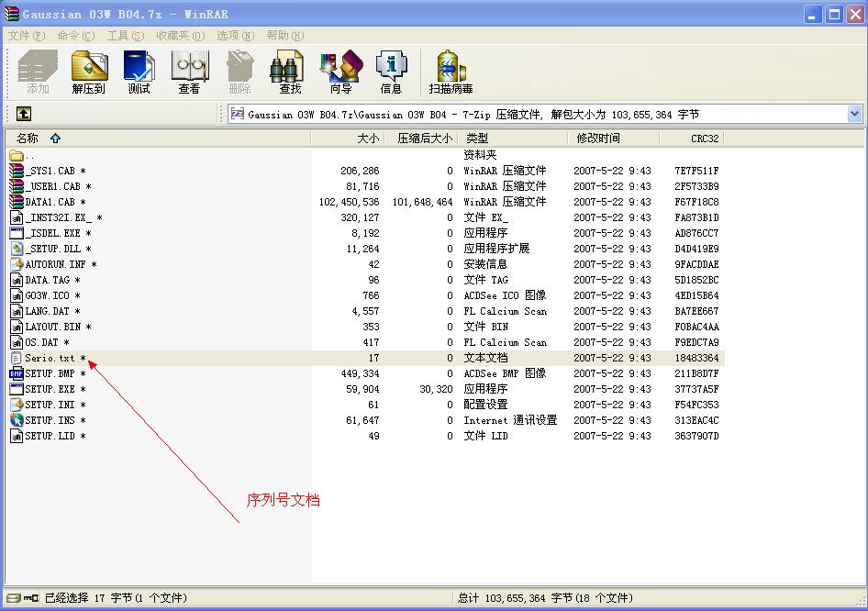Click the drive icon in status bar
Viewport: 868px width, 611px height.
coord(13,598)
